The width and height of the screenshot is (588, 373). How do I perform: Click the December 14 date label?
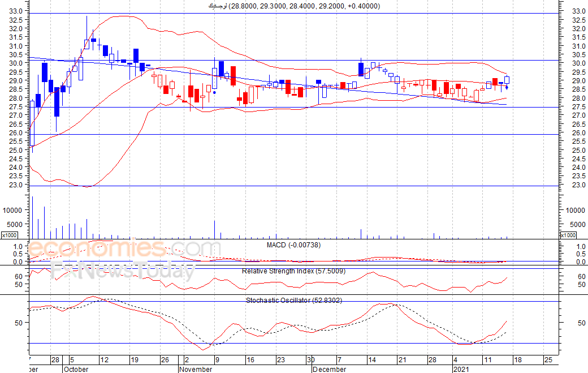tap(372, 360)
